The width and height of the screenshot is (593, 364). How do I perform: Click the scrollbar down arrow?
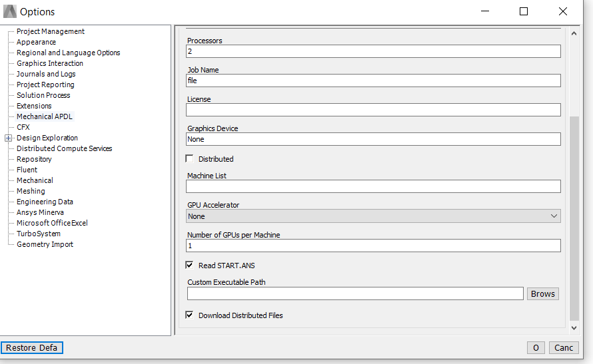point(574,328)
